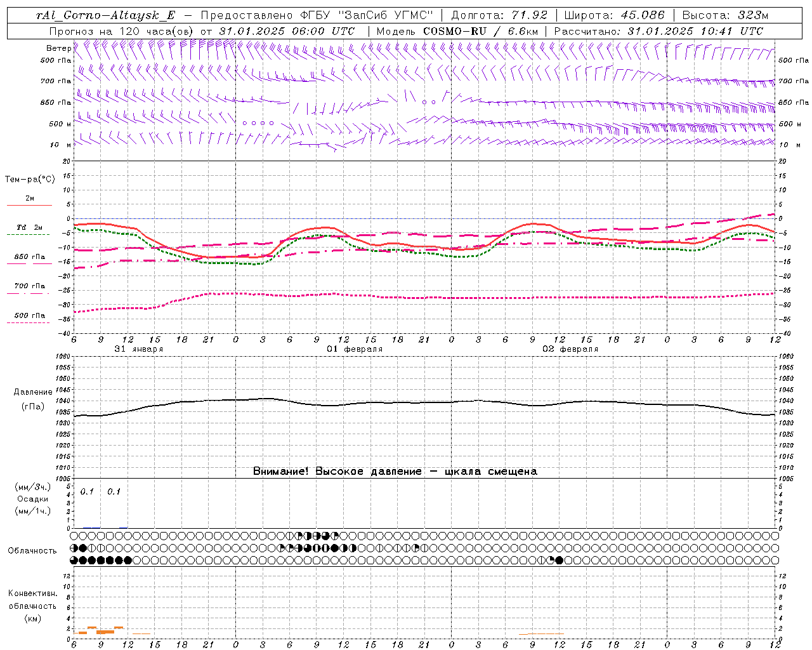
Task: Click the (км) convective cloud unit label
Action: 32,618
